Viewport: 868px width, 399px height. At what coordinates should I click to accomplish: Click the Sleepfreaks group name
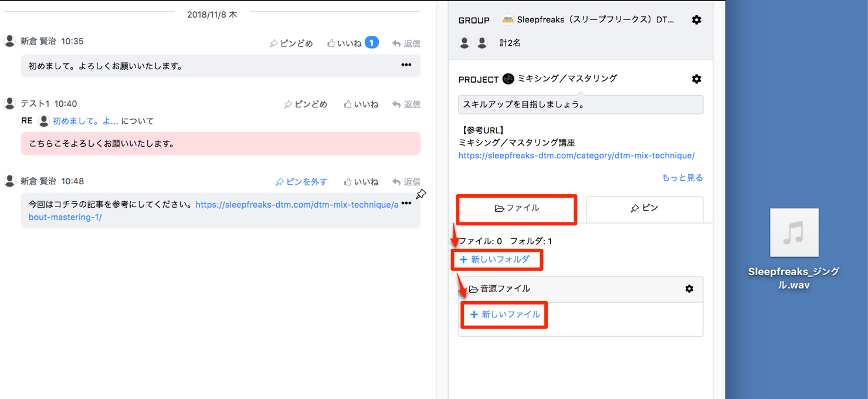[x=596, y=20]
